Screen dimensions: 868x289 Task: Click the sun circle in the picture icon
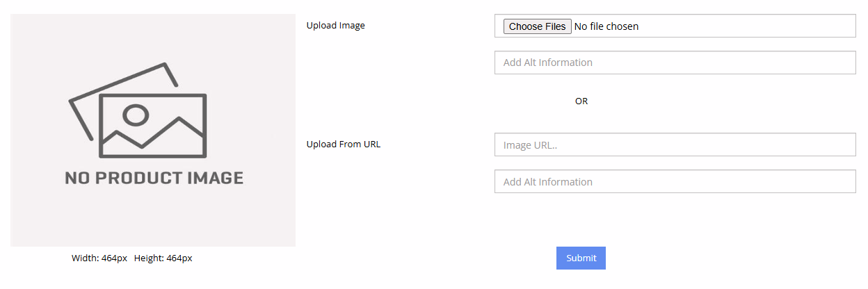click(136, 114)
